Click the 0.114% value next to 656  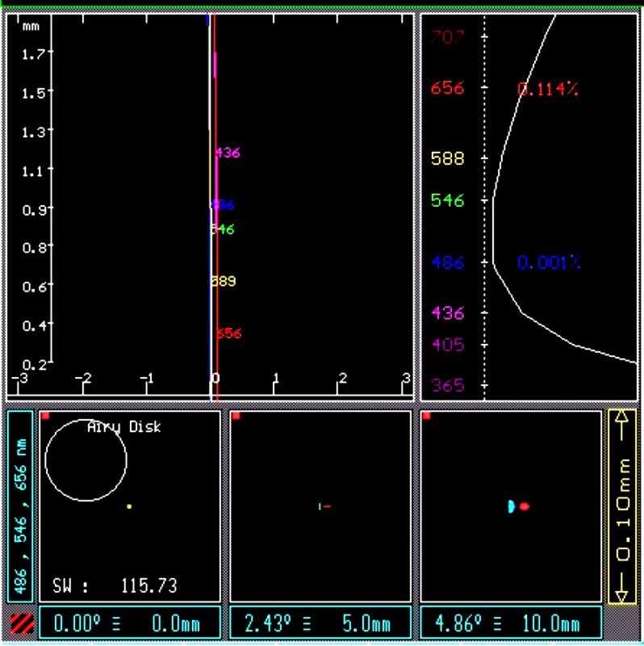tap(548, 90)
